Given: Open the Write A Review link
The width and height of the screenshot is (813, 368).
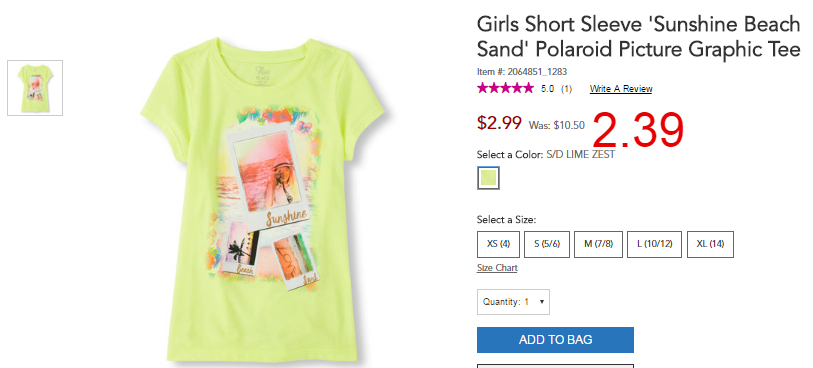Looking at the screenshot, I should [621, 89].
